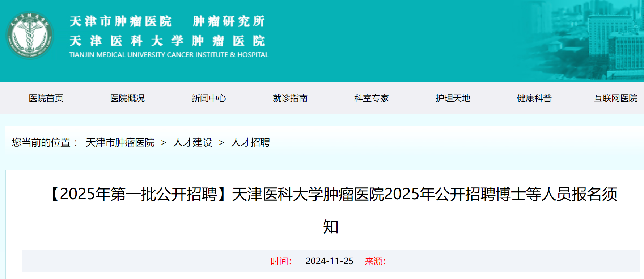Click the hospital emblem logo
Image resolution: width=644 pixels, height=279 pixels.
click(30, 36)
